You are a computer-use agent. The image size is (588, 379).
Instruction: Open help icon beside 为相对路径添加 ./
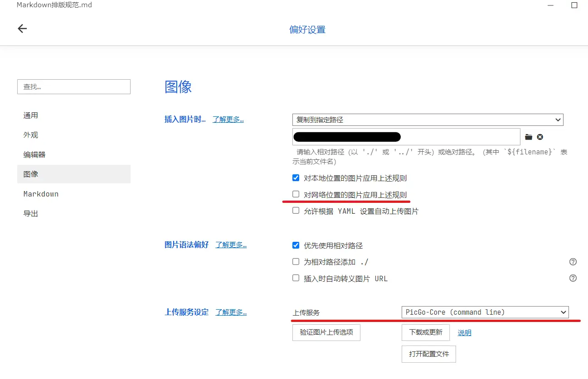(573, 262)
